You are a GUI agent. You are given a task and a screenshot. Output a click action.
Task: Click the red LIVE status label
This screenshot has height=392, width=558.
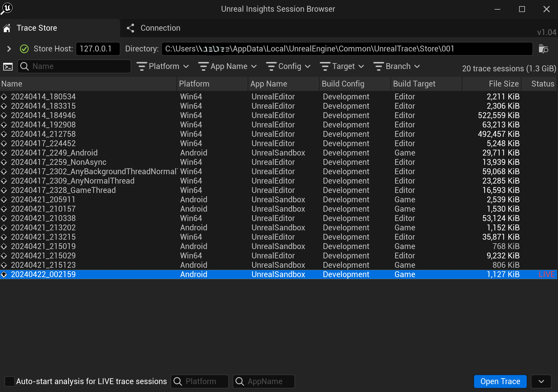547,274
